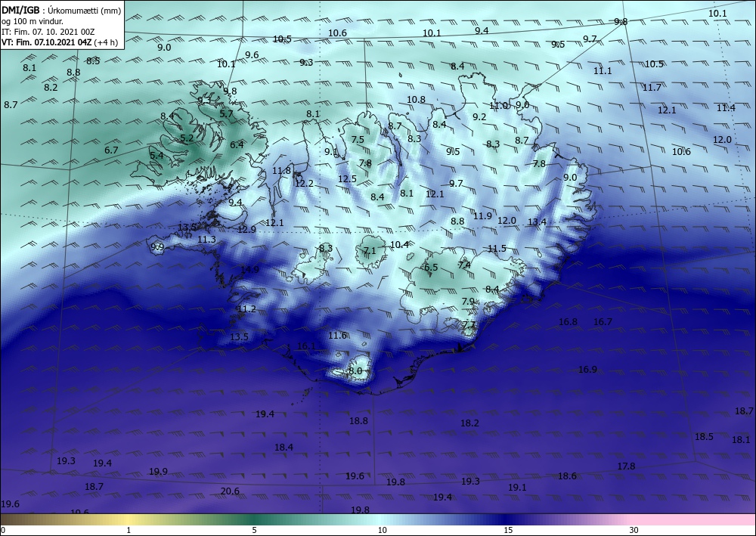The image size is (756, 536).
Task: Click the map value 7.1
Action: pyautogui.click(x=370, y=251)
